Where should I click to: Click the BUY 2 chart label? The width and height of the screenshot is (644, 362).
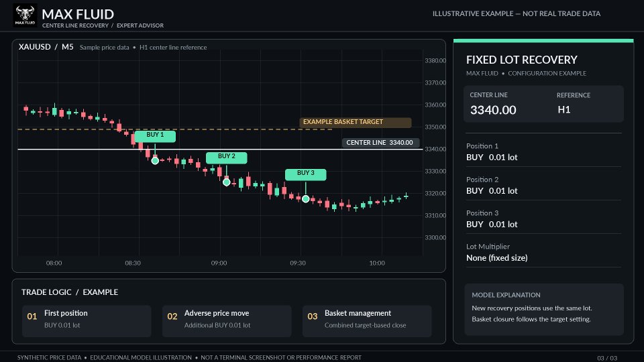[x=226, y=158]
